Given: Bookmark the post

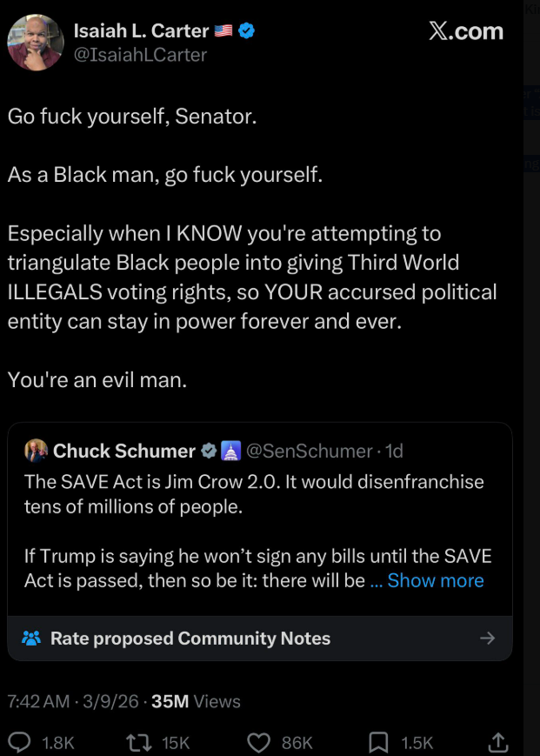Looking at the screenshot, I should (378, 741).
